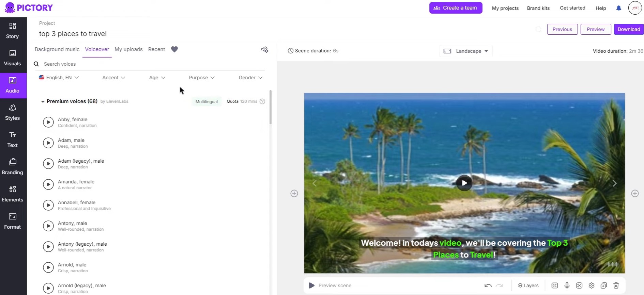Open the Styles section in sidebar
The width and height of the screenshot is (644, 295).
pyautogui.click(x=13, y=112)
